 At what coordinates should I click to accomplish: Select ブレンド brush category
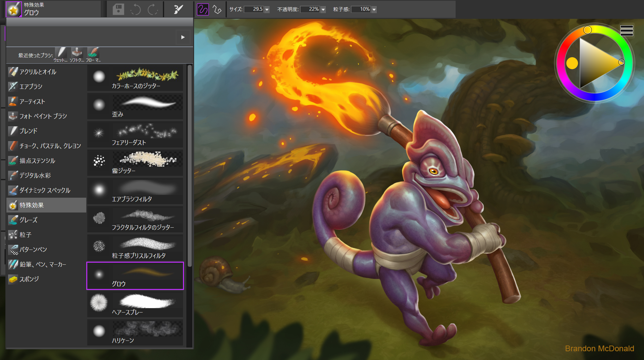tap(46, 131)
